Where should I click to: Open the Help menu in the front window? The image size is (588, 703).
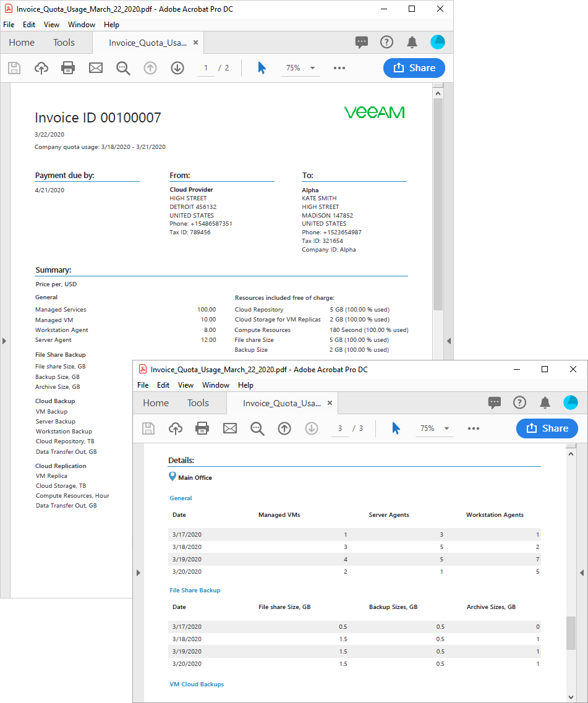[x=246, y=385]
